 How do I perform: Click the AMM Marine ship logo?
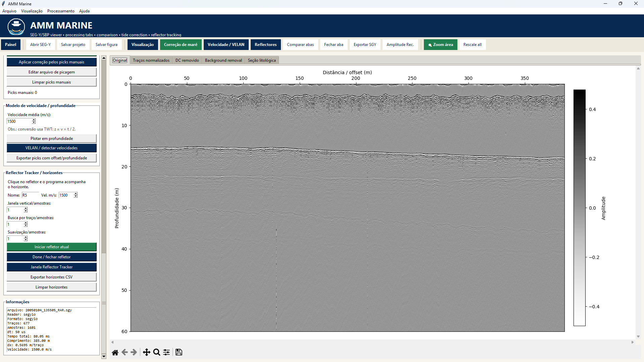tap(16, 27)
